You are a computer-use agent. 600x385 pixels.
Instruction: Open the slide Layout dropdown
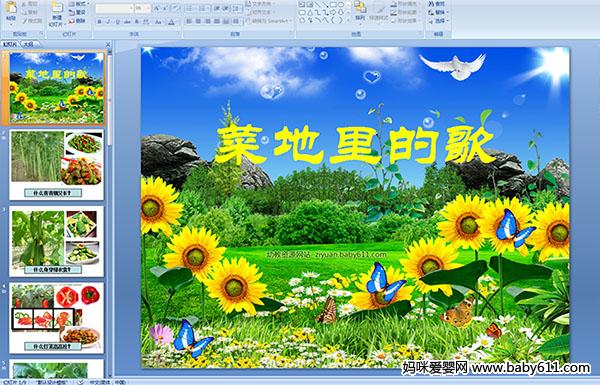(x=78, y=4)
